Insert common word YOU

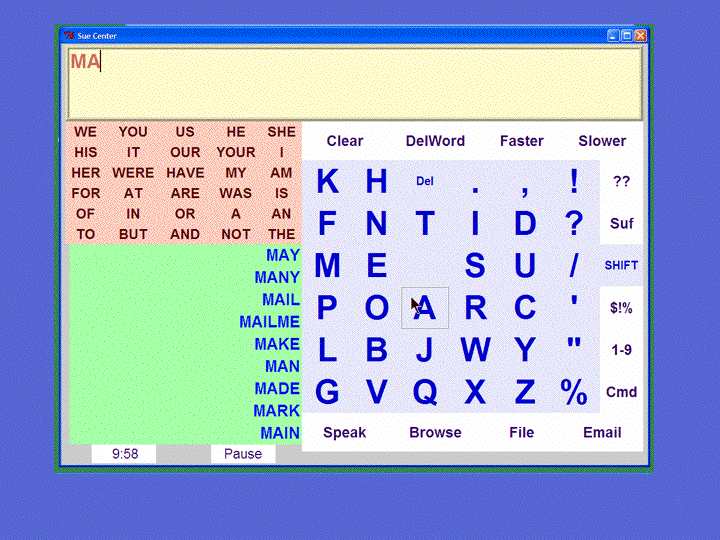click(133, 132)
